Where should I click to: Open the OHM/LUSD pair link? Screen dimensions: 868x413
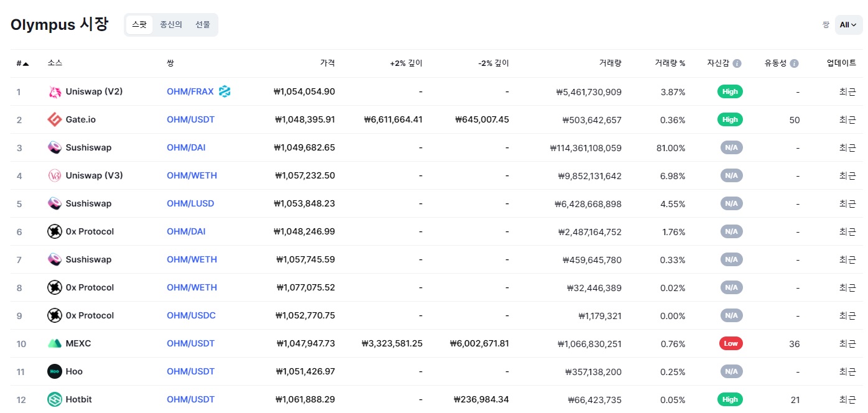(190, 203)
